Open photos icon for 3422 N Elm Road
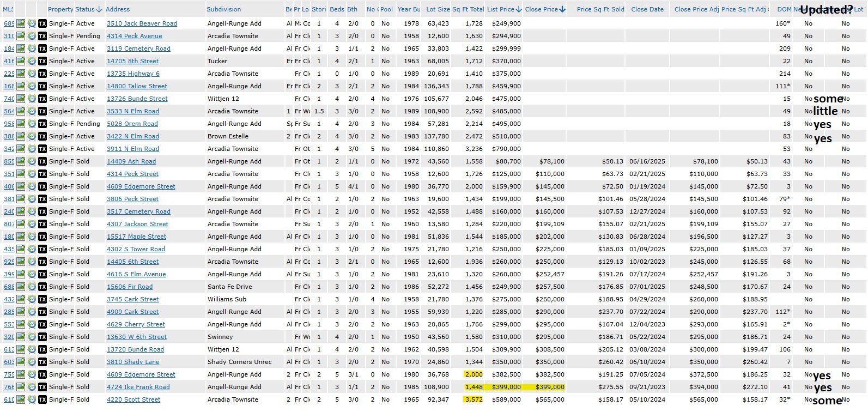This screenshot has width=868, height=412. coord(21,136)
